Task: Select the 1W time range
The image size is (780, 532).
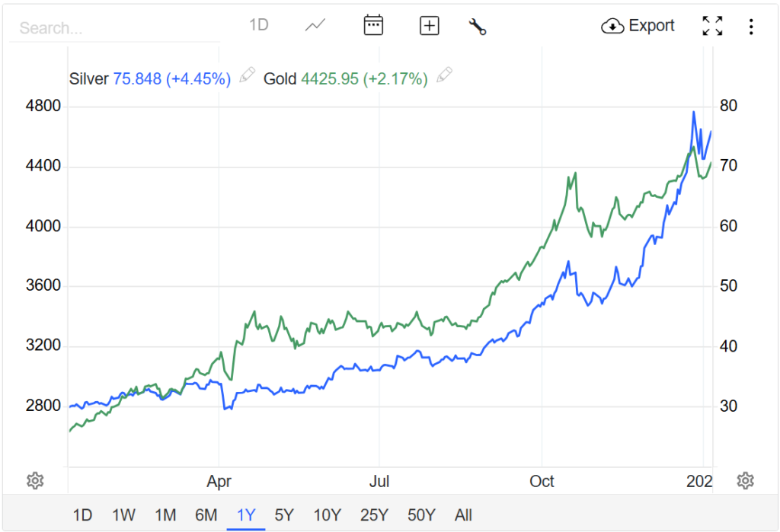Action: tap(123, 515)
